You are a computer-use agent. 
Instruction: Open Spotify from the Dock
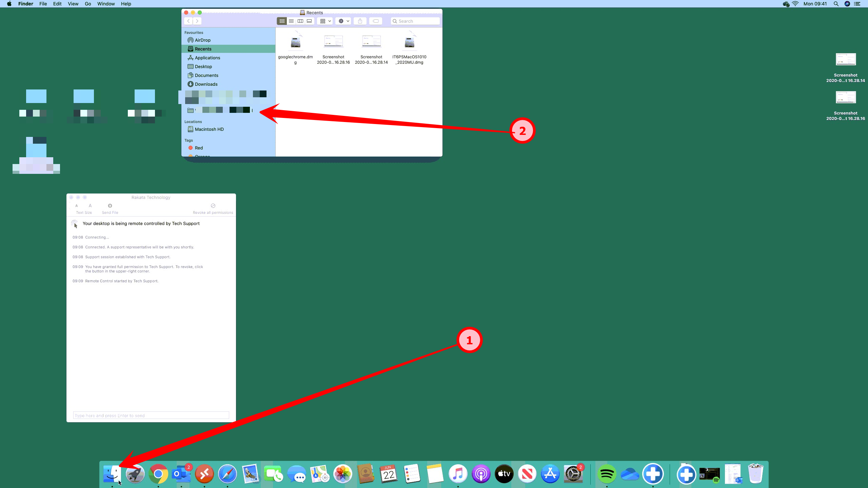click(x=607, y=474)
